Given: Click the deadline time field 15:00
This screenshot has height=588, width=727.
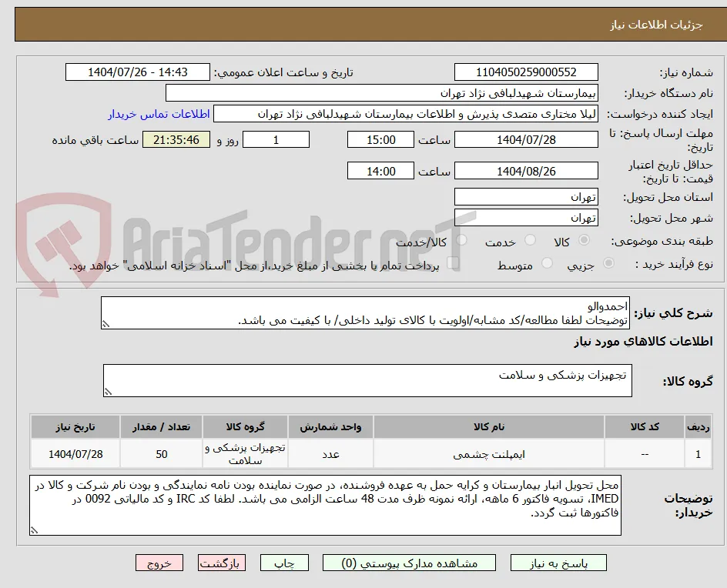Looking at the screenshot, I should (x=380, y=139).
